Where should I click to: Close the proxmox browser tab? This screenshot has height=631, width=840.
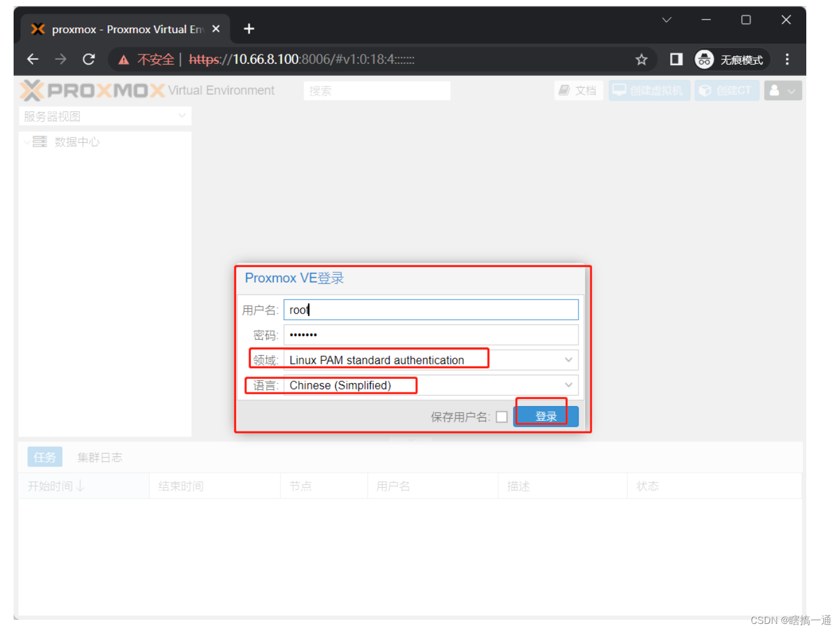(216, 28)
